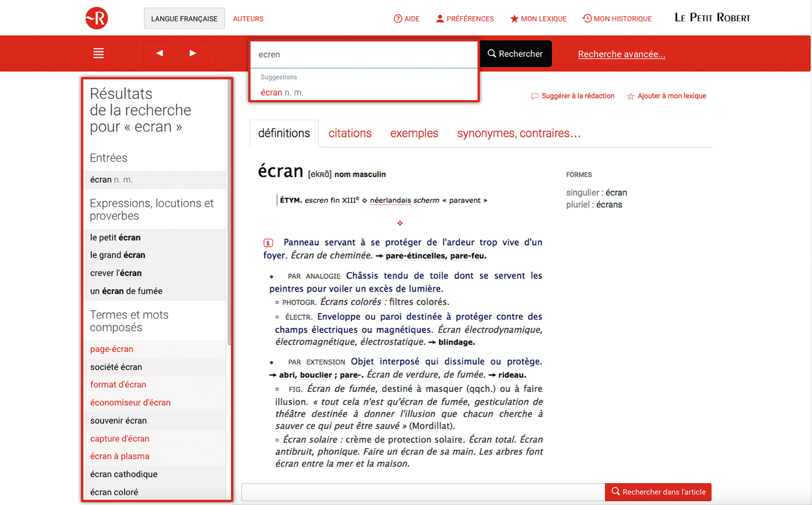Select the Langue Française button
Screen dimensions: 812x505
(184, 18)
